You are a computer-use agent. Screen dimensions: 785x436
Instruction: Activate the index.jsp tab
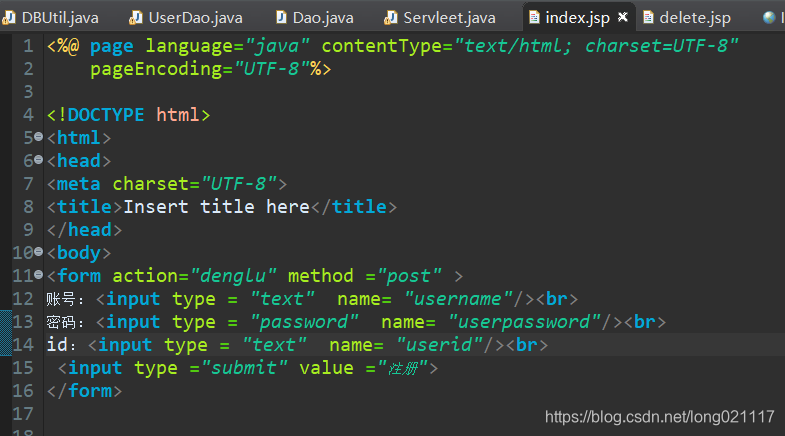577,18
